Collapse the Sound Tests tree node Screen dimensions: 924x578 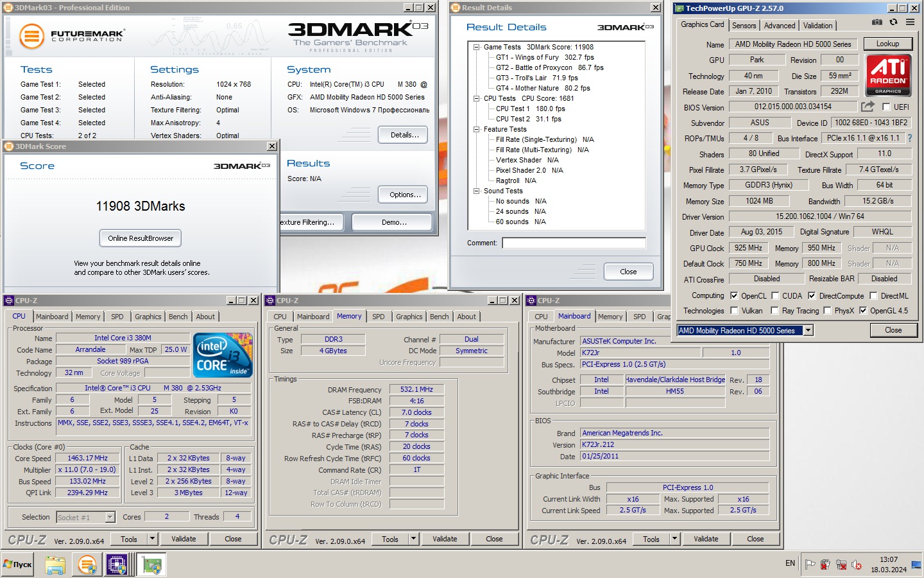(x=477, y=191)
